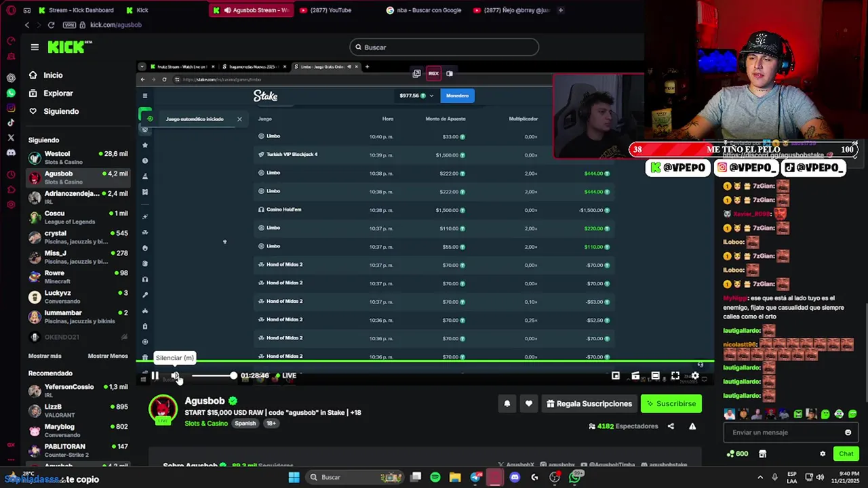Open ChatGPT from the browser sidebar

click(11, 77)
